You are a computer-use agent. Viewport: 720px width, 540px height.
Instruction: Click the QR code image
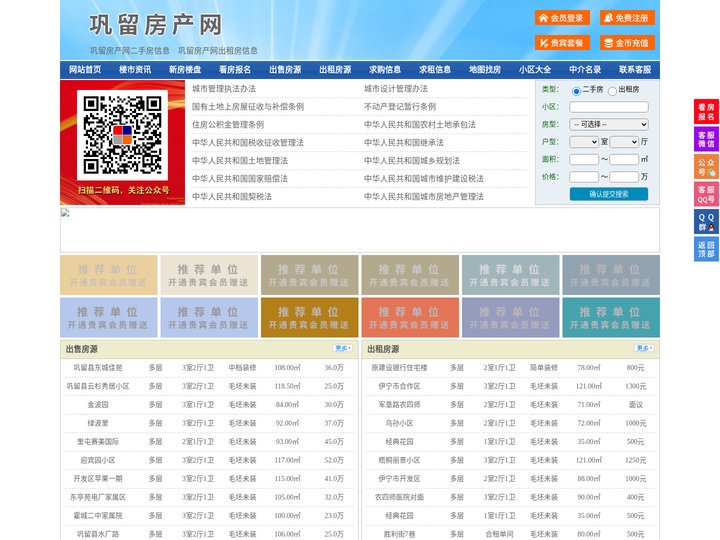[122, 135]
